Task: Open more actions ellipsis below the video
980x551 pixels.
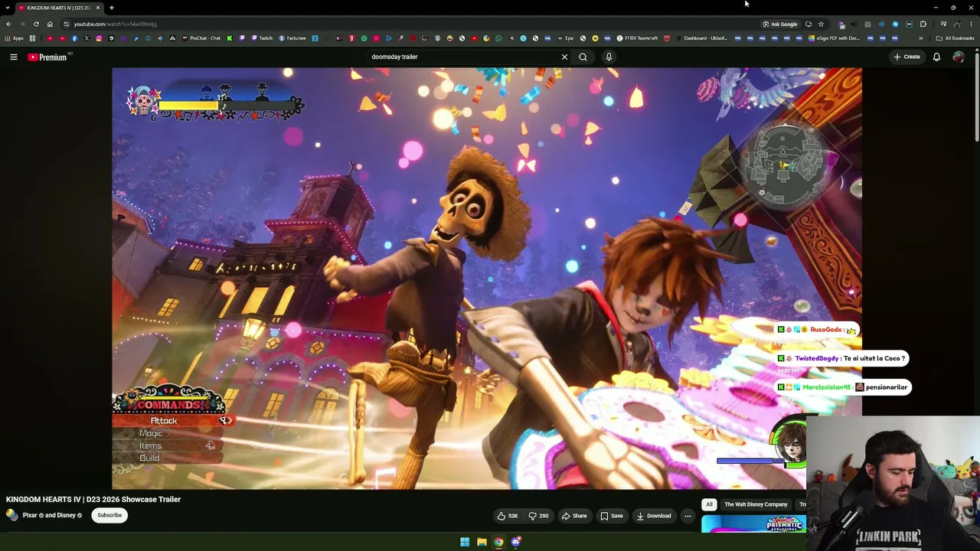Action: point(688,516)
